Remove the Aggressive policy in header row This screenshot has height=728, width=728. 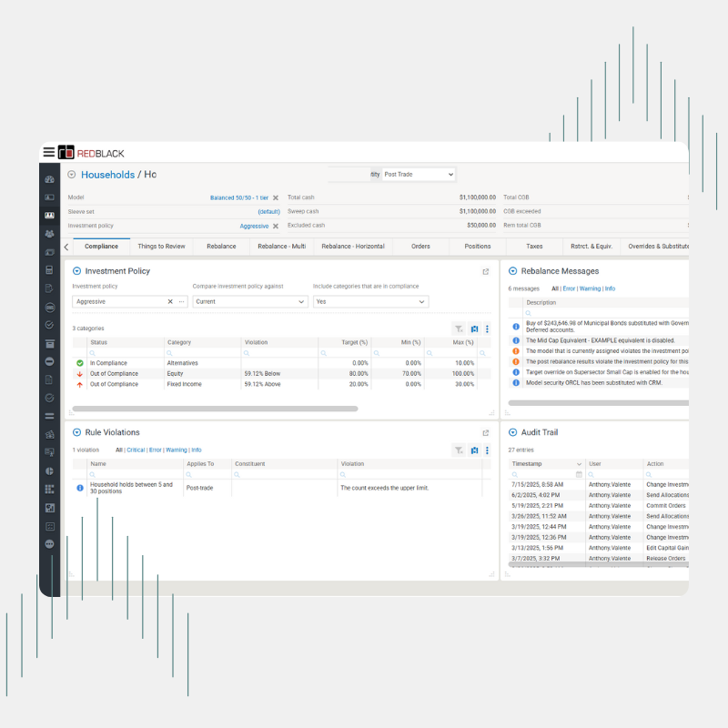(276, 226)
